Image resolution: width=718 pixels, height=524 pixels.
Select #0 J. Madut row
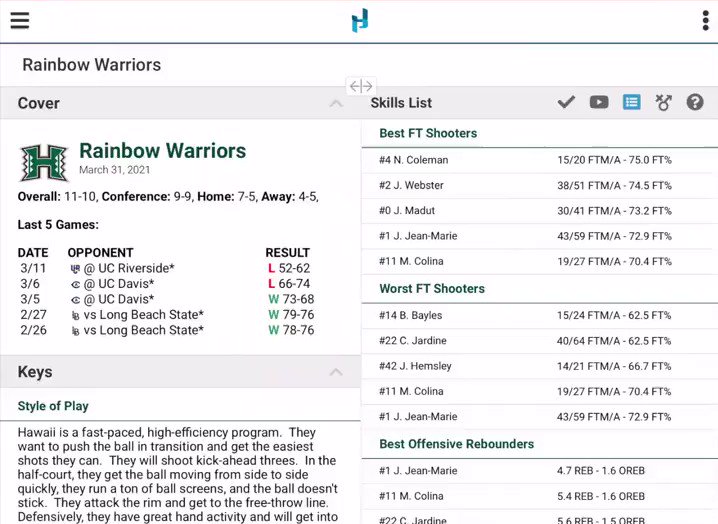(540, 211)
